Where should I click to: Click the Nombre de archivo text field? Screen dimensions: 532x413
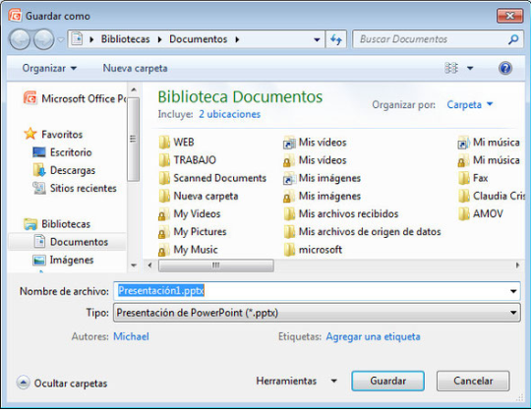click(x=317, y=291)
